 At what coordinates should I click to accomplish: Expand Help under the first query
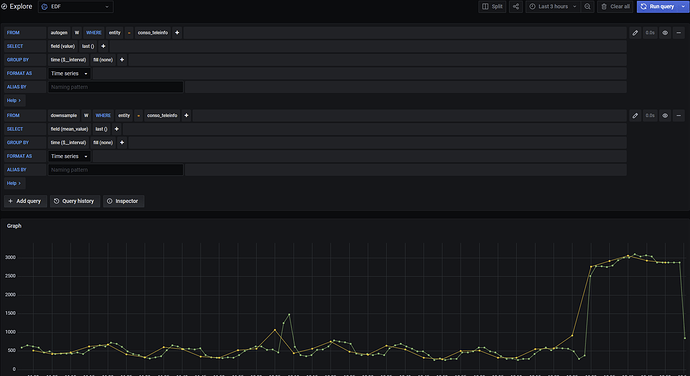tap(14, 100)
